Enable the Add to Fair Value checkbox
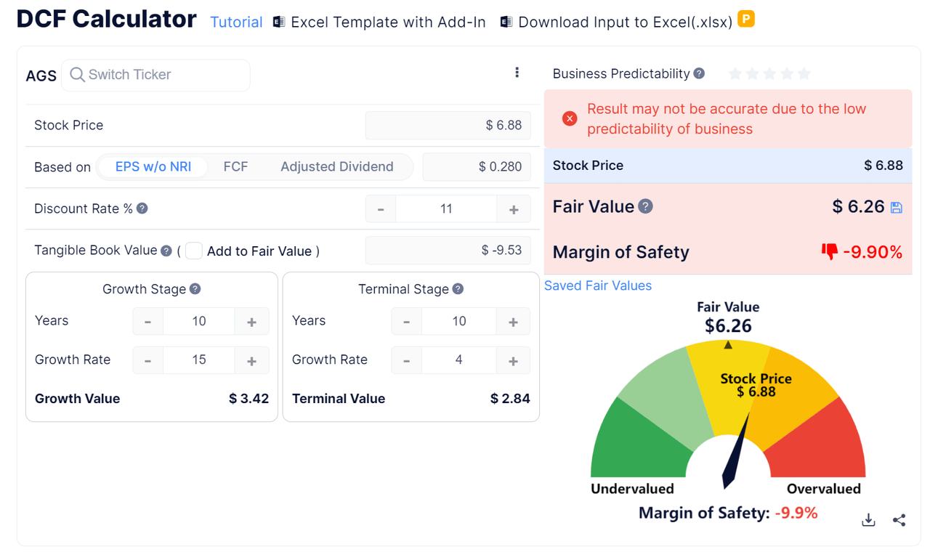Viewport: 930px width, 560px height. (x=194, y=251)
